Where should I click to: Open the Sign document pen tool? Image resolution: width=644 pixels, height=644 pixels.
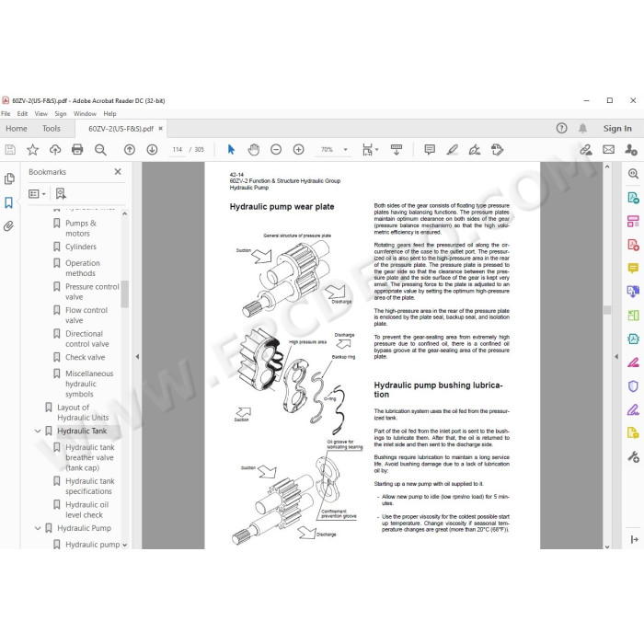coord(475,150)
